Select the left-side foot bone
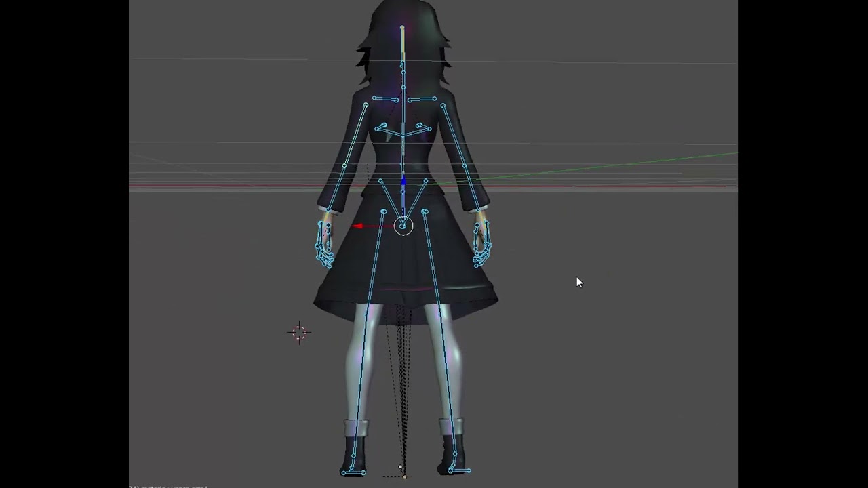Screen dimensions: 868x488 click(353, 472)
